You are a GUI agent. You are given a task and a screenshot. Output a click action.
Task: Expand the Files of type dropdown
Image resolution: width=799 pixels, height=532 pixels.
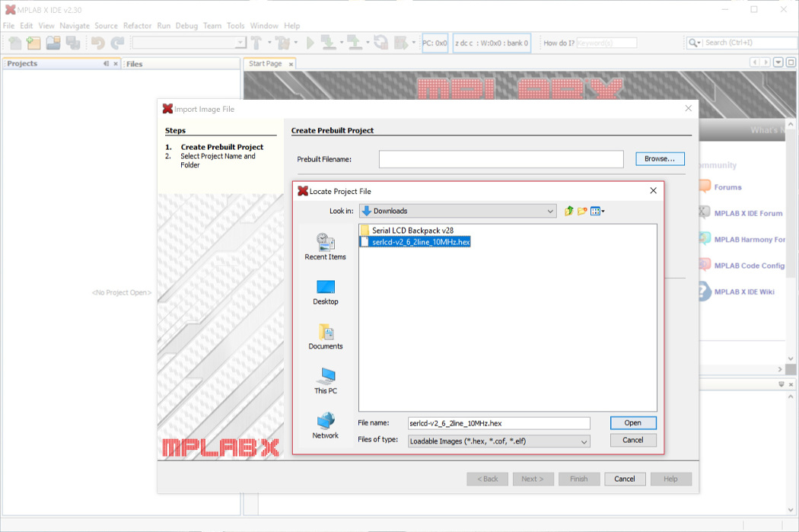[584, 441]
